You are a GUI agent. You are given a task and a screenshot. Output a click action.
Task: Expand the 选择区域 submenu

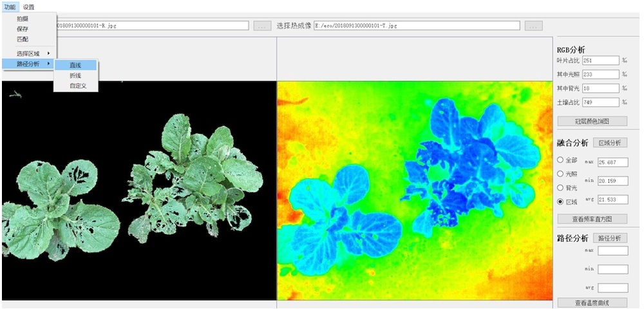coord(28,53)
